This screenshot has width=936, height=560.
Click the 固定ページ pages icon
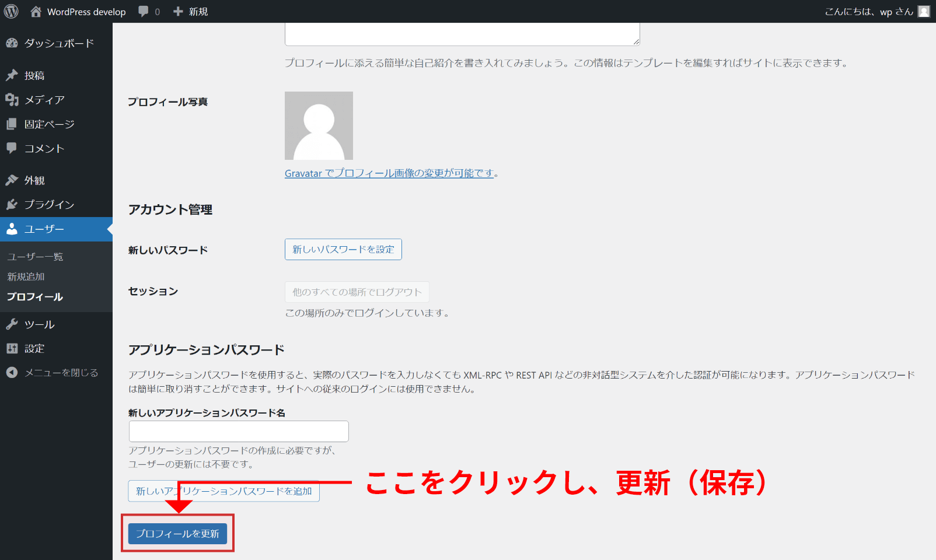point(12,124)
